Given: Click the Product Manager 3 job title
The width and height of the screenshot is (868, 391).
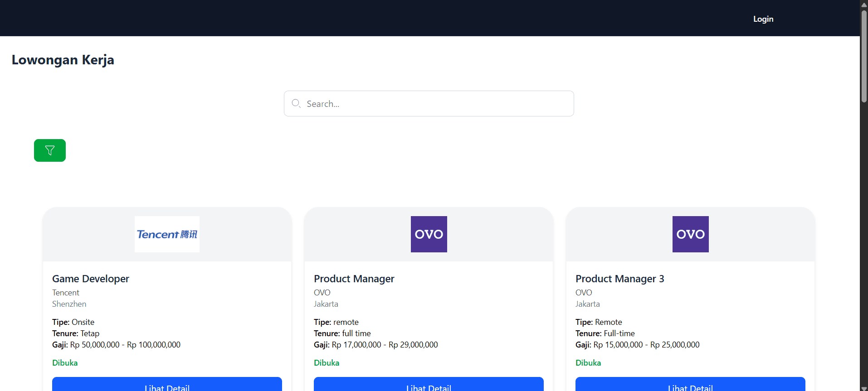Looking at the screenshot, I should click(x=620, y=279).
